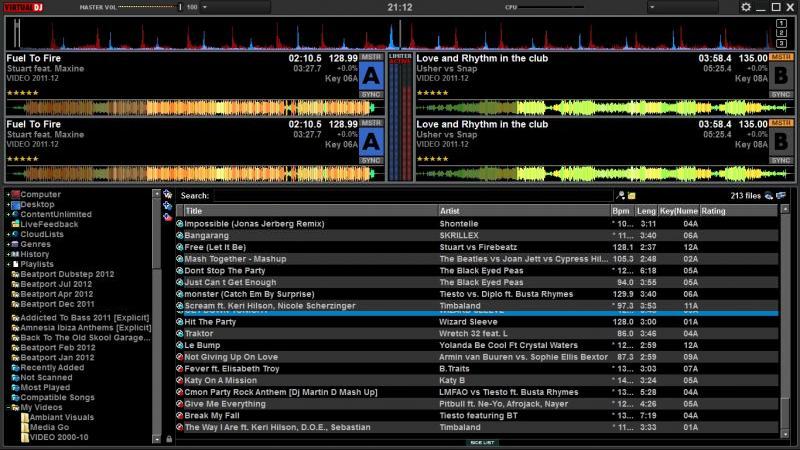The image size is (800, 450).
Task: Select top deck B button
Action: (x=781, y=76)
